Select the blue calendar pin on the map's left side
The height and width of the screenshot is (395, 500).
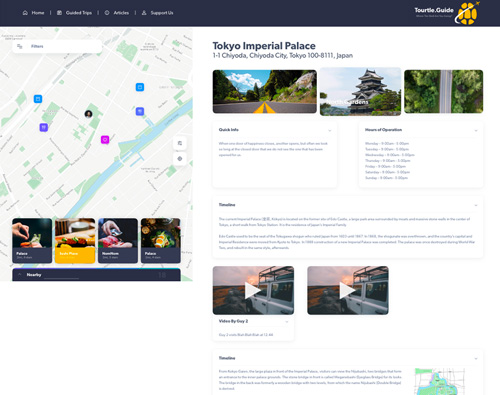coord(38,99)
